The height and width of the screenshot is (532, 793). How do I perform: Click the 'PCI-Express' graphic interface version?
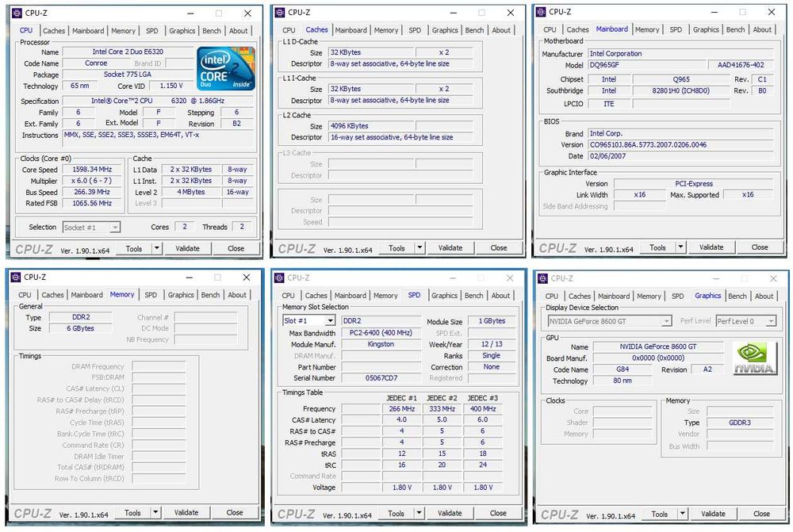click(694, 184)
